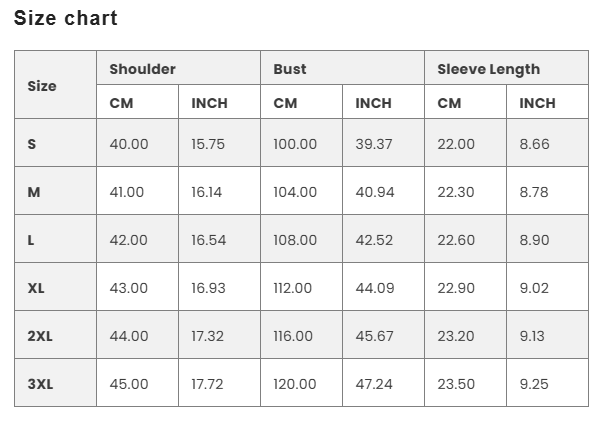Choose the XL size row label
This screenshot has height=422, width=602.
36,288
